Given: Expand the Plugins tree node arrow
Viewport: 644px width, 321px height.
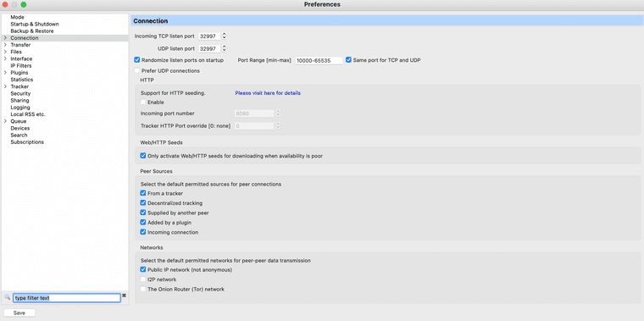Looking at the screenshot, I should [x=5, y=73].
